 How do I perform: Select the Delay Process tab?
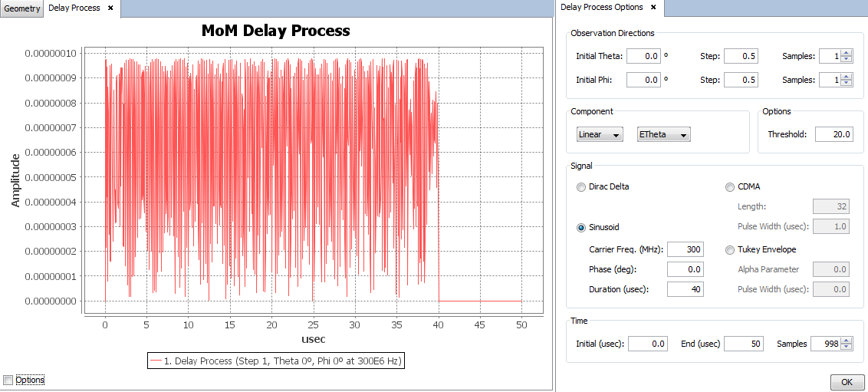(74, 8)
